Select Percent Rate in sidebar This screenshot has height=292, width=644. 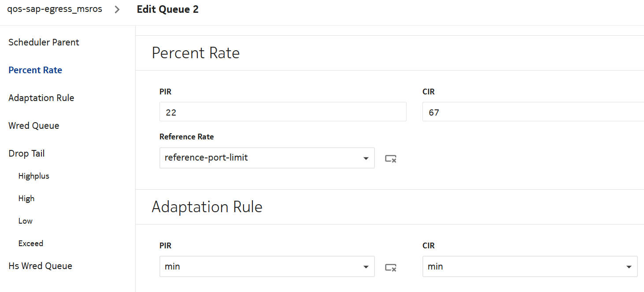click(x=35, y=70)
